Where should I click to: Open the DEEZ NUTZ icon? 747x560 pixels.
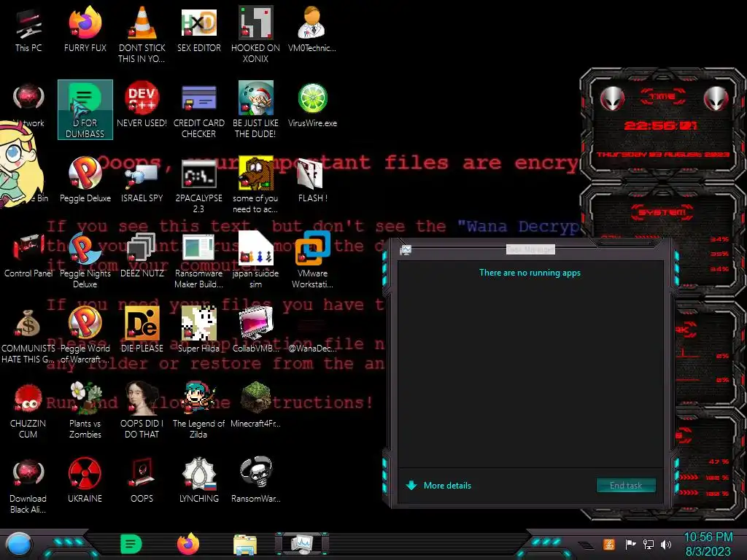tap(142, 254)
